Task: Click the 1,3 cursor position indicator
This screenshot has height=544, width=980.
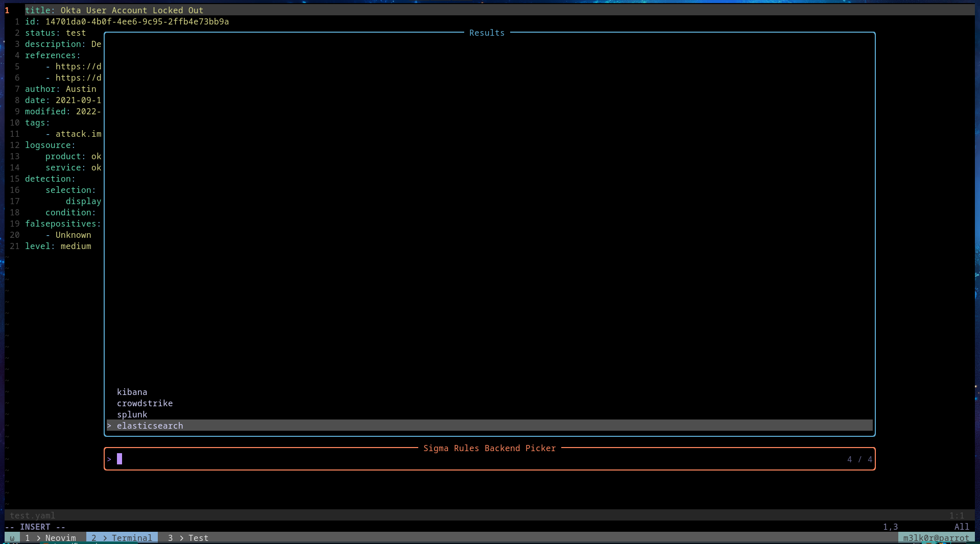Action: pos(892,526)
